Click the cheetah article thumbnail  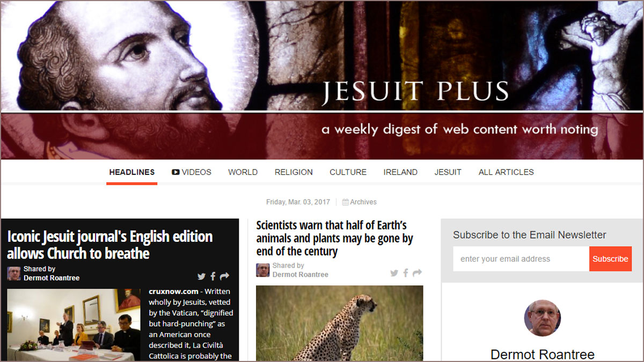click(339, 323)
